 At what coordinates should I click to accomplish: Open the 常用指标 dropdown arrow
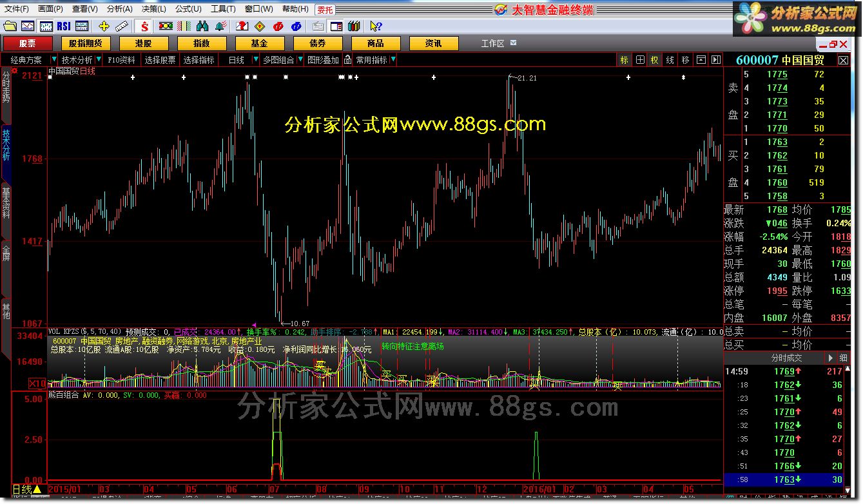click(393, 60)
